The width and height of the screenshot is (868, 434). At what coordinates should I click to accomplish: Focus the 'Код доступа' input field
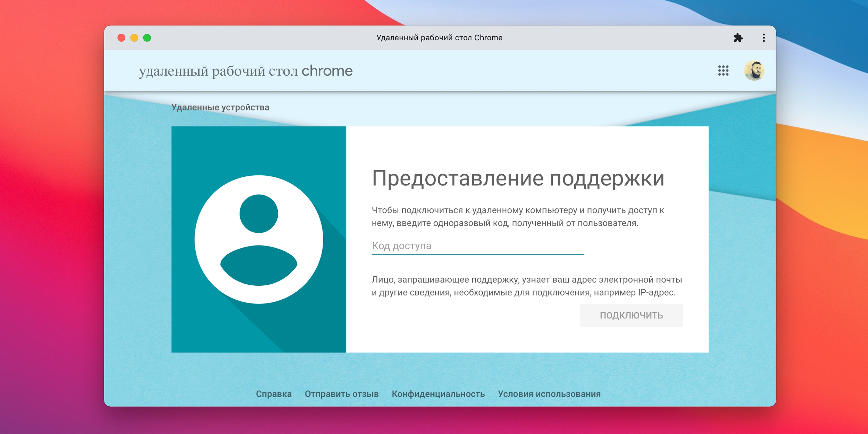[x=478, y=246]
